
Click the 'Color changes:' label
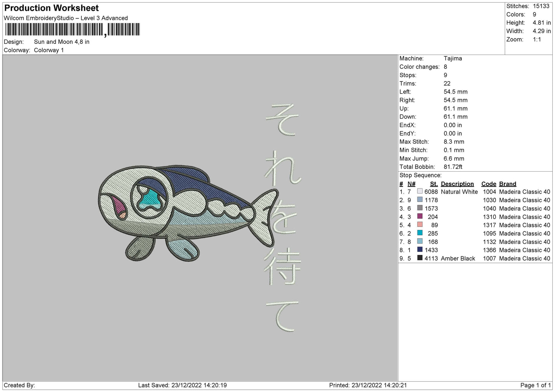419,67
